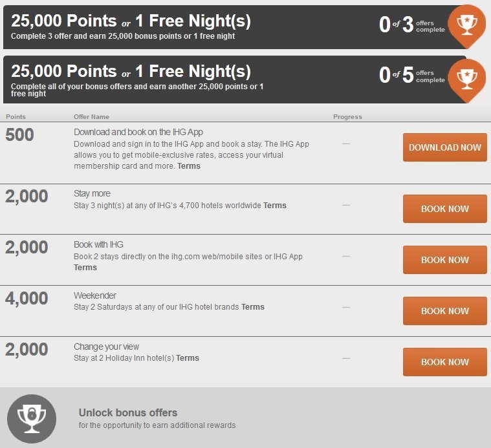This screenshot has height=448, width=491.
Task: Click the Unlock bonus offers heading
Action: tap(128, 412)
